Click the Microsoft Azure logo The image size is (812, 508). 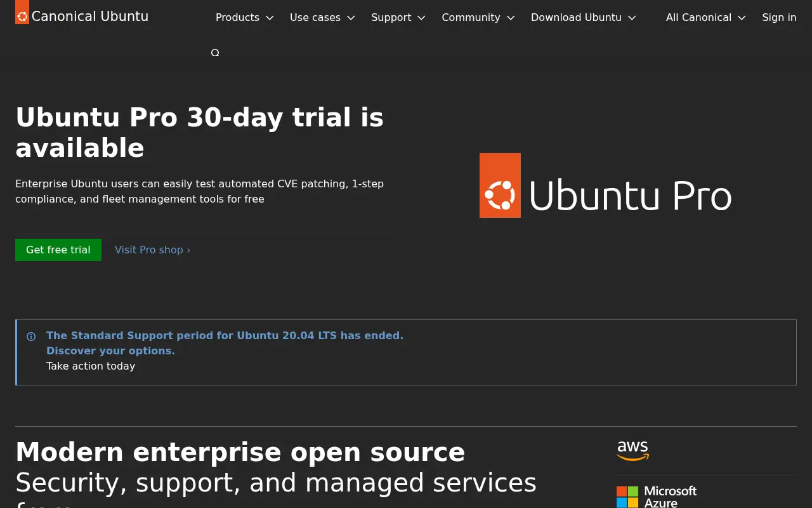[657, 497]
